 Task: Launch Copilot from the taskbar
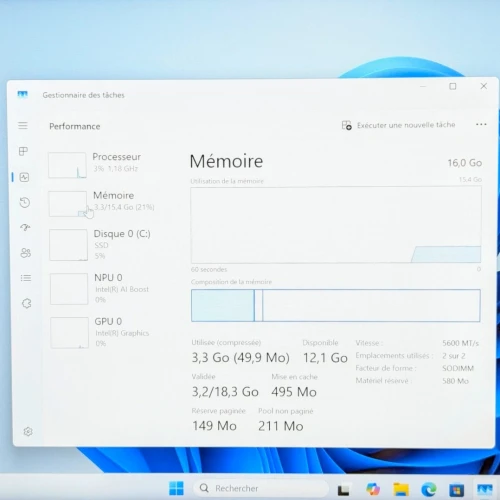[373, 489]
